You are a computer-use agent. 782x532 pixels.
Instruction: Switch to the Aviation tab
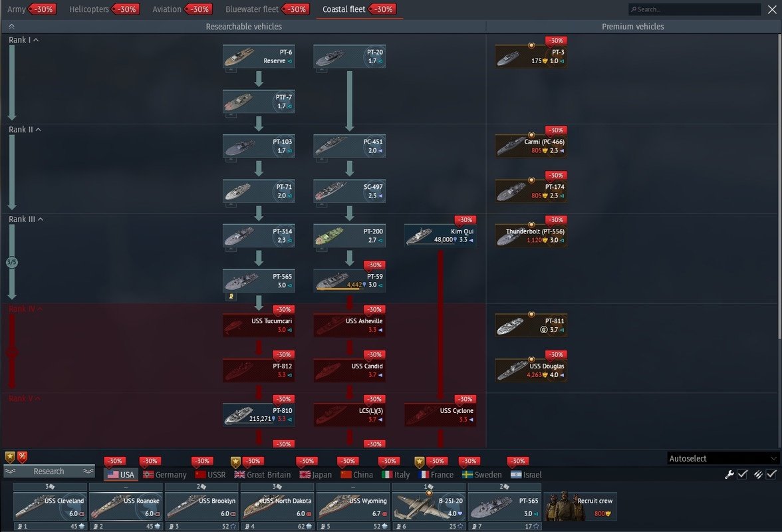click(182, 9)
